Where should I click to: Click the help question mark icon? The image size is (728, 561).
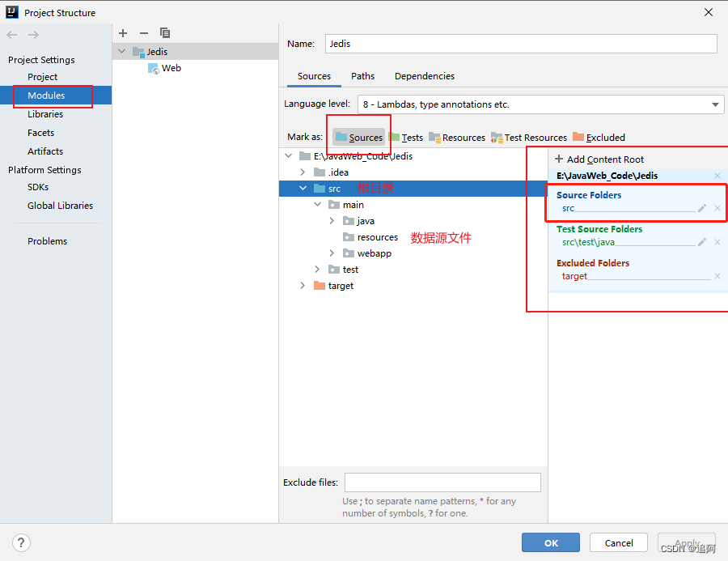coord(21,542)
